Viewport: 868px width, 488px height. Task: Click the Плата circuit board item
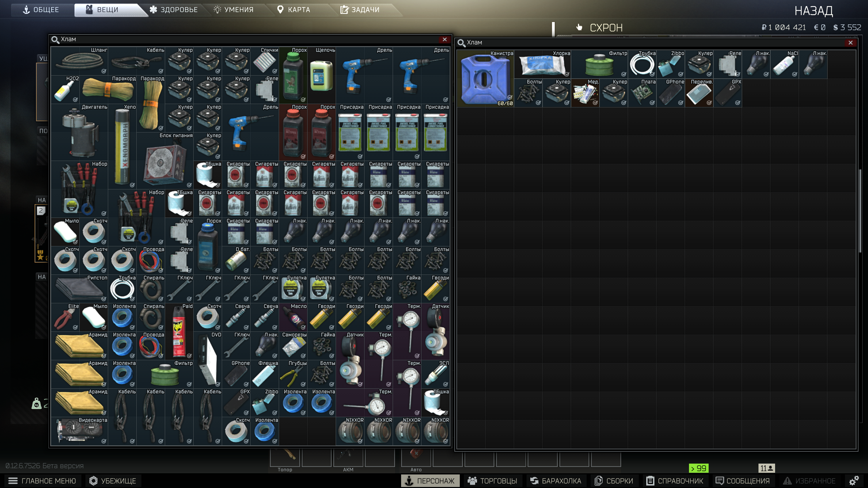pyautogui.click(x=642, y=93)
